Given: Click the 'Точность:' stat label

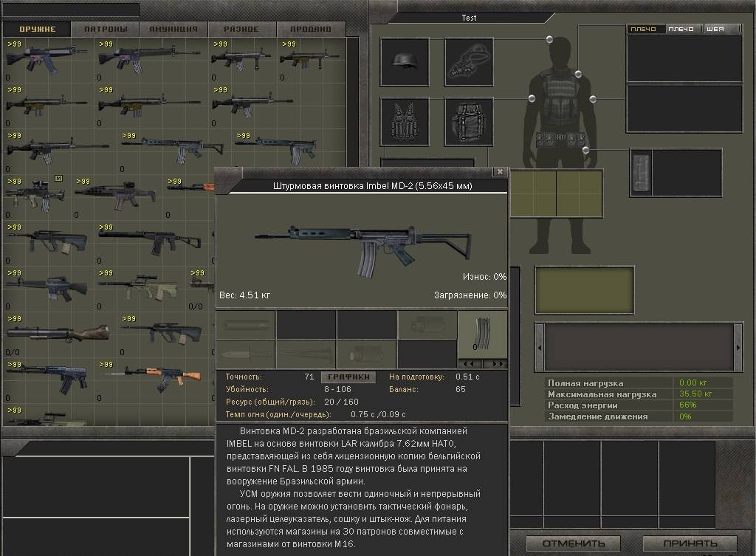Looking at the screenshot, I should point(244,377).
